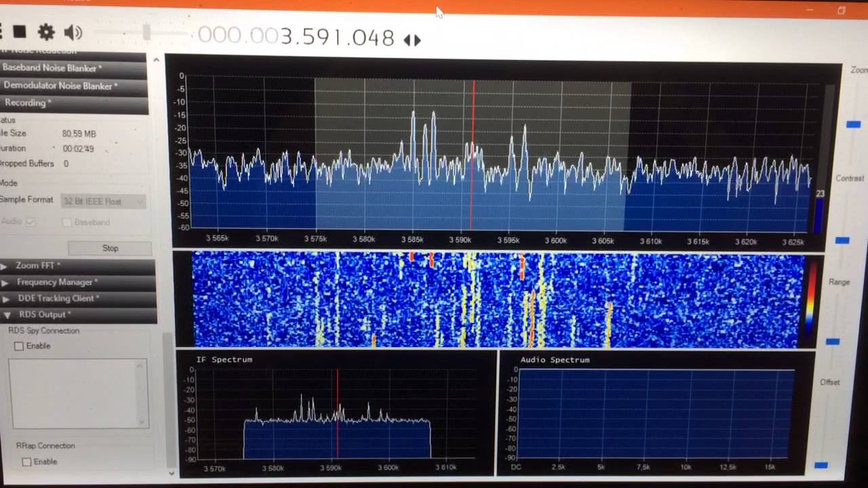Collapse the RDS Output panel
This screenshot has width=868, height=488.
(77, 314)
